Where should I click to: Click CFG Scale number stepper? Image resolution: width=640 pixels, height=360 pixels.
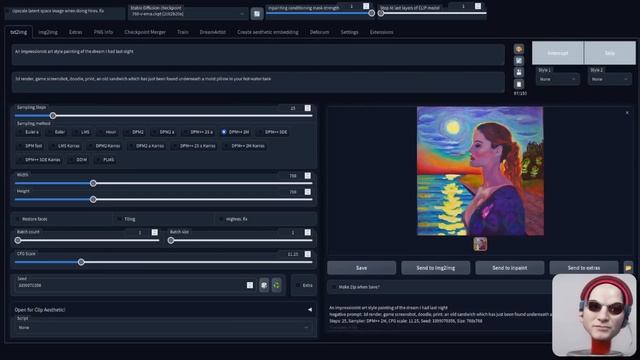coord(308,254)
